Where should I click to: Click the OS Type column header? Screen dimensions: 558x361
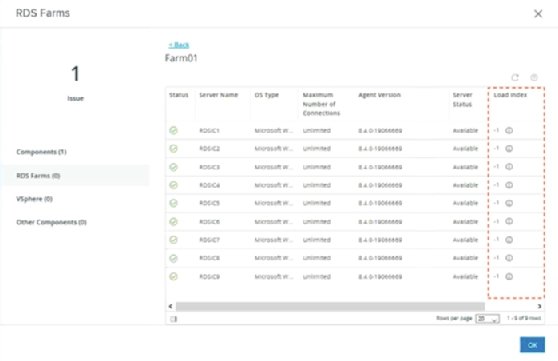click(x=267, y=95)
